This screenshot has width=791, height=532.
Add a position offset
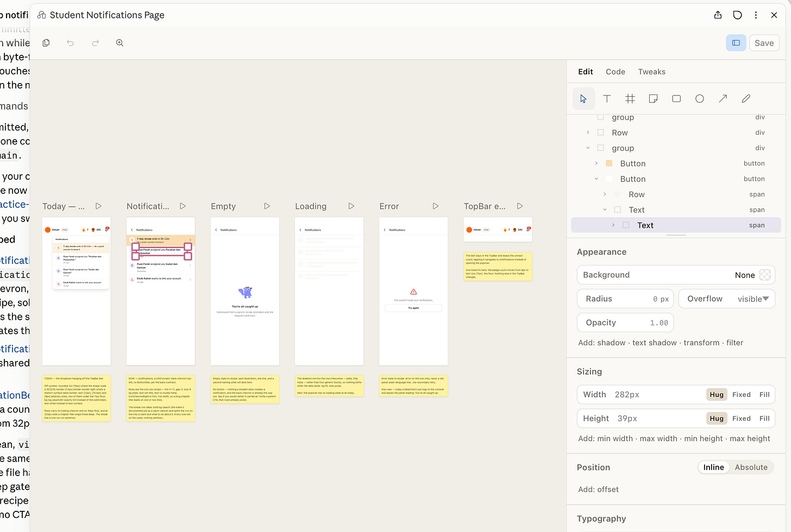click(x=608, y=490)
